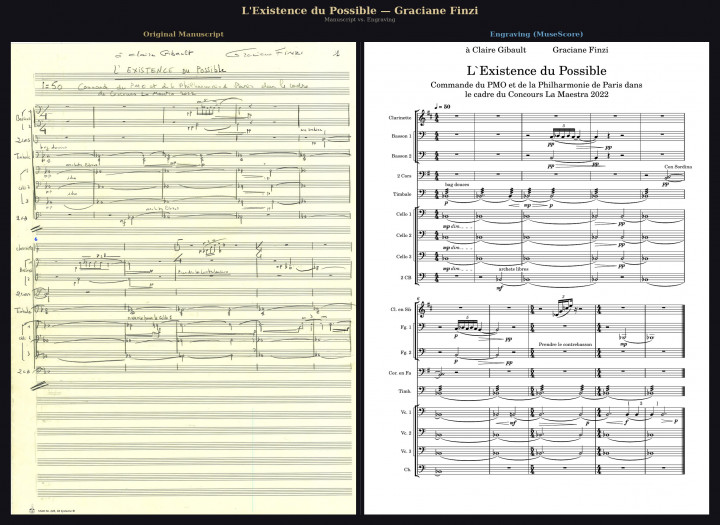Select the 'Cl. en Sib' label in second system
This screenshot has height=525, width=720.
(400, 310)
